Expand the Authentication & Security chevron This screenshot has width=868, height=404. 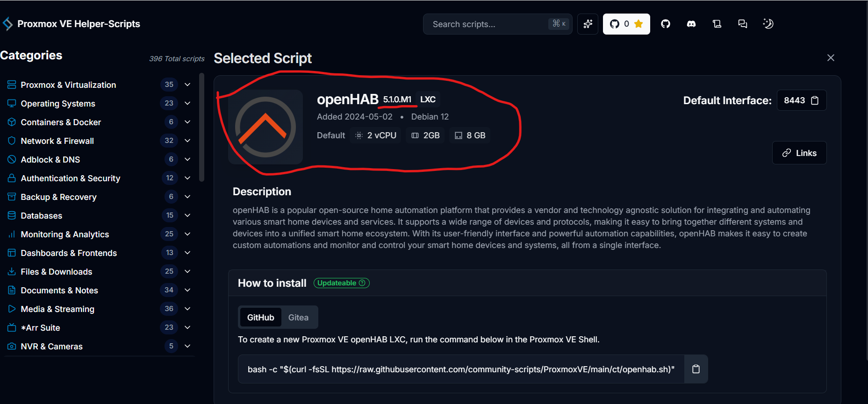[x=187, y=178]
